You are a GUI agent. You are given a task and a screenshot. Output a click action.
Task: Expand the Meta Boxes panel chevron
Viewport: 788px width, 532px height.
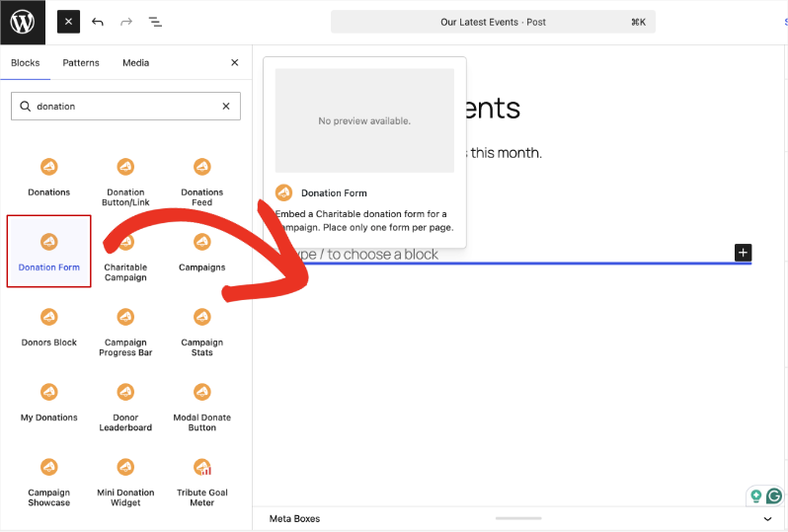pyautogui.click(x=767, y=519)
